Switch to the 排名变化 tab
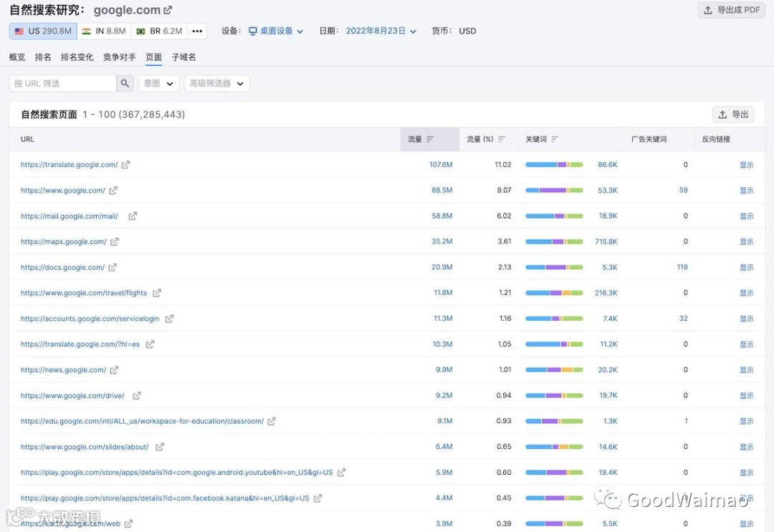774x532 pixels. point(77,57)
